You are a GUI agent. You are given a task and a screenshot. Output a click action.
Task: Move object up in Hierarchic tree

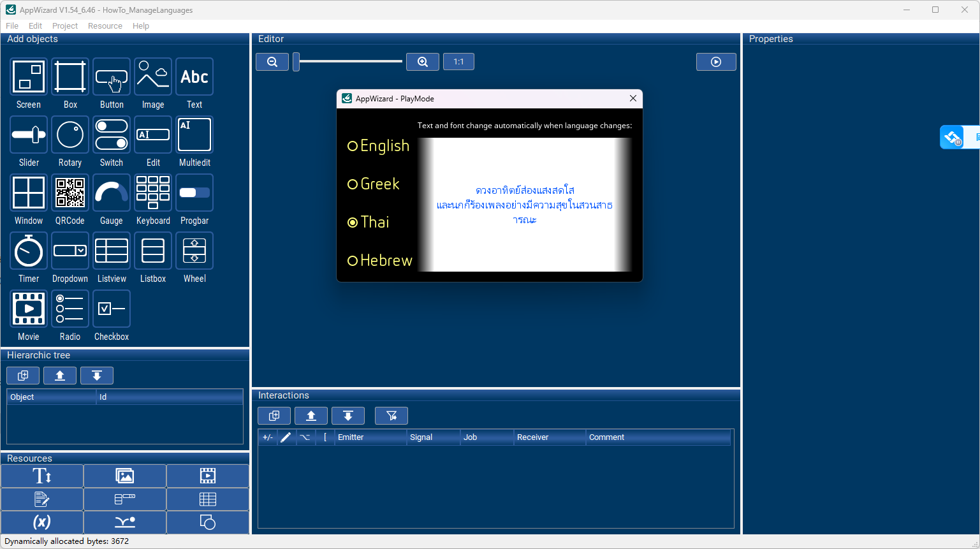(x=60, y=376)
